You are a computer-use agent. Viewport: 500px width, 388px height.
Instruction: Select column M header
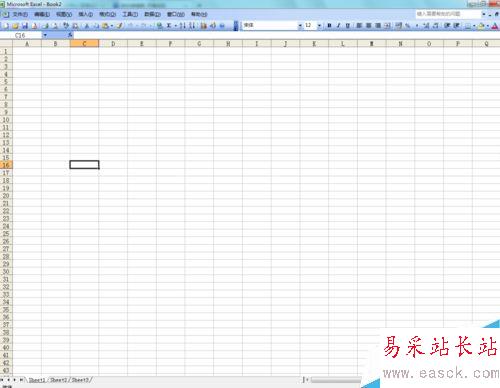click(x=372, y=44)
